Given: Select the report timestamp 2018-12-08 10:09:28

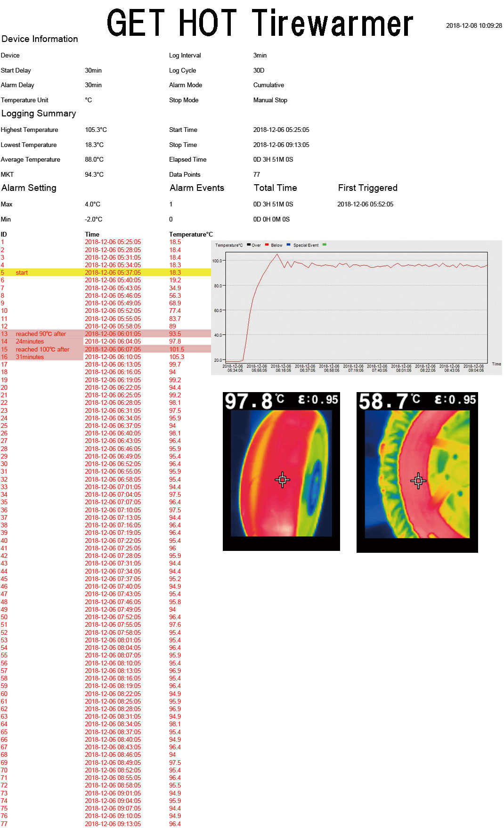Looking at the screenshot, I should [x=474, y=26].
